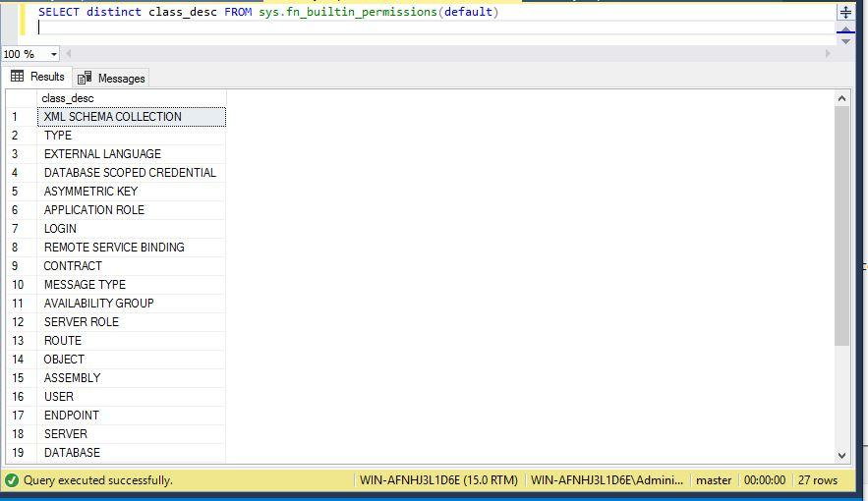This screenshot has width=868, height=501.
Task: Select the OBJECT cell
Action: point(131,360)
